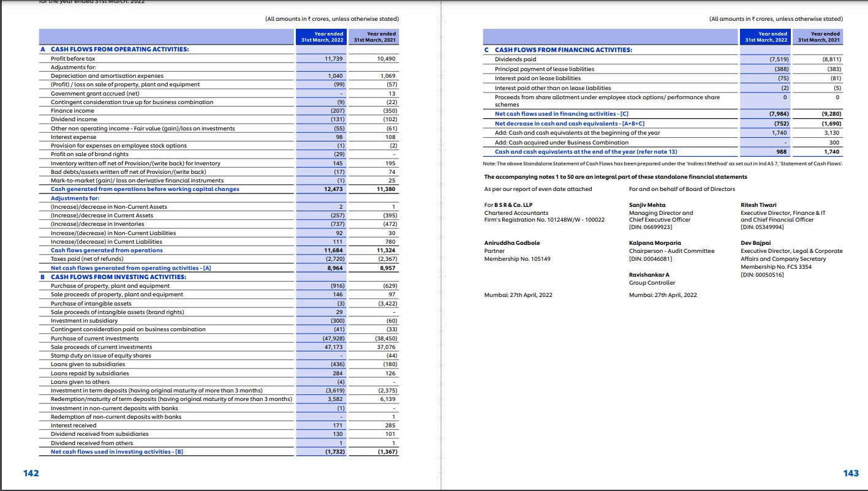
Task: Select the Cash generated from operations before working capital changes row
Action: 143,189
